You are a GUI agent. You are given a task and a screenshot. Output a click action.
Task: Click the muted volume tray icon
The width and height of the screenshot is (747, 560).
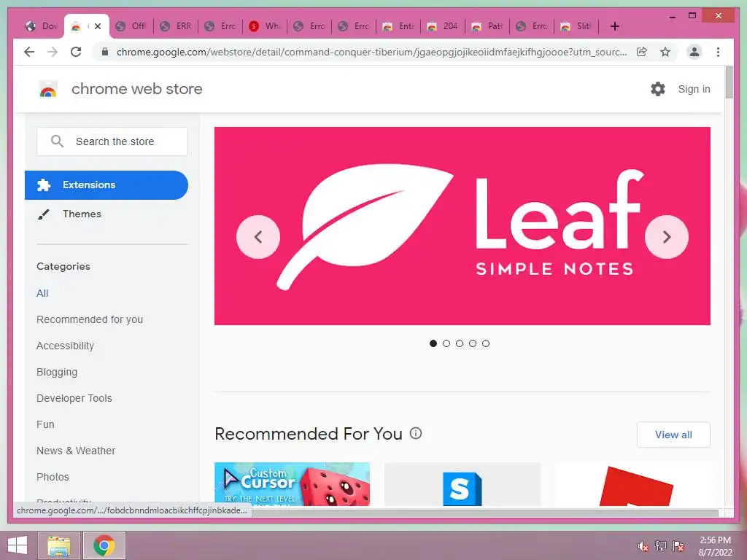[643, 546]
